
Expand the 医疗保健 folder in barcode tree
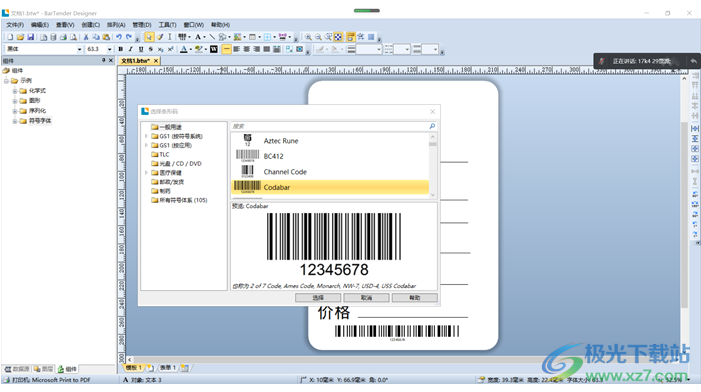pos(146,173)
